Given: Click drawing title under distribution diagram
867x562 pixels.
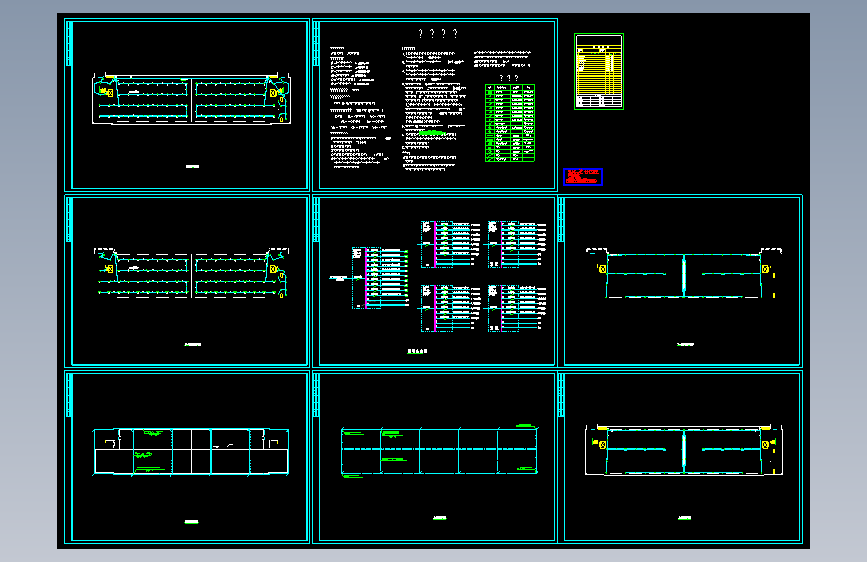Looking at the screenshot, I should (417, 351).
